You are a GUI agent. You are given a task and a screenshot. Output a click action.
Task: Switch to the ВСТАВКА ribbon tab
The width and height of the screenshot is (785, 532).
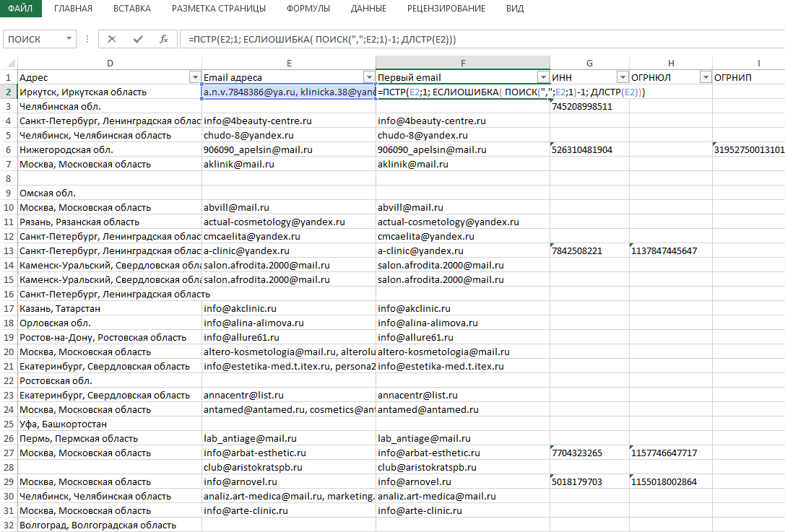[131, 9]
